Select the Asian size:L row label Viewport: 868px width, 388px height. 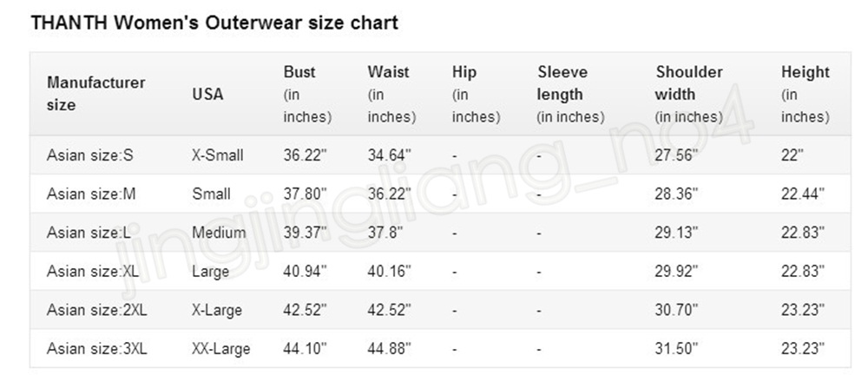[89, 233]
